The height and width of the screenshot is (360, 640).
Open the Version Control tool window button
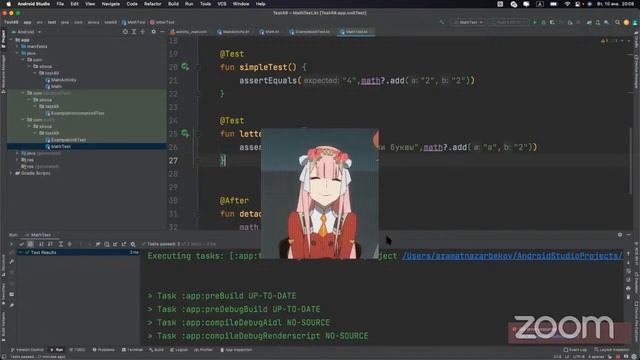pos(27,350)
